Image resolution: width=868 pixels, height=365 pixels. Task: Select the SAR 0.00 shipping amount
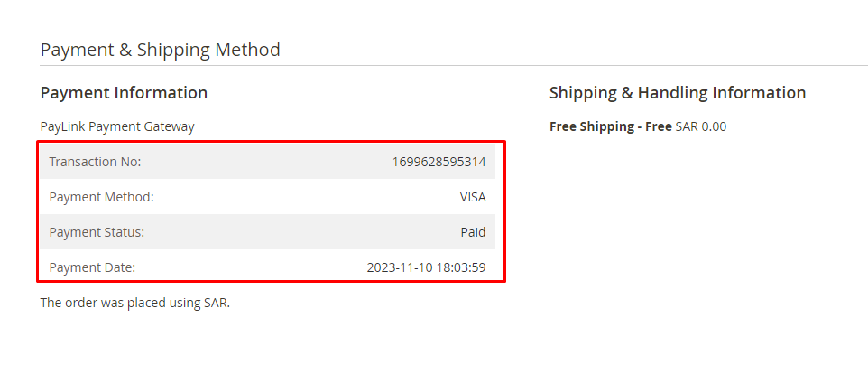tap(700, 126)
